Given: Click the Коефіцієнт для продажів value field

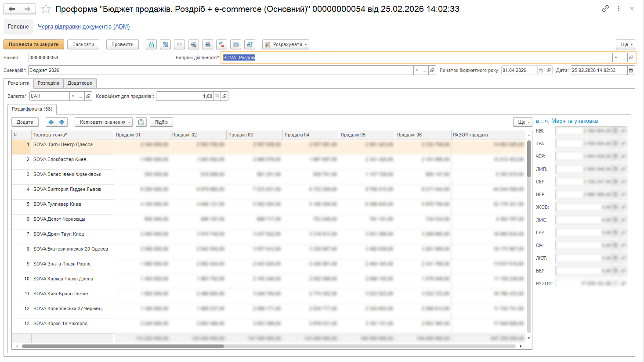Looking at the screenshot, I should [185, 96].
